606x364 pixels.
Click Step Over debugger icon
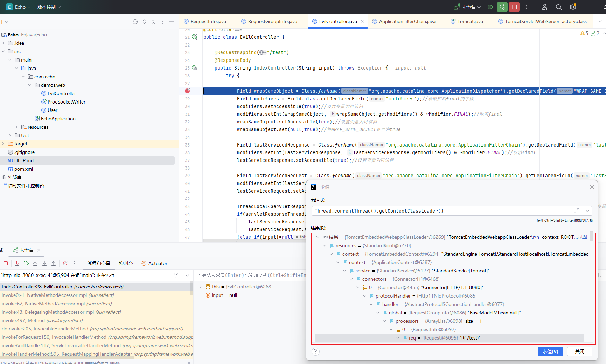35,263
